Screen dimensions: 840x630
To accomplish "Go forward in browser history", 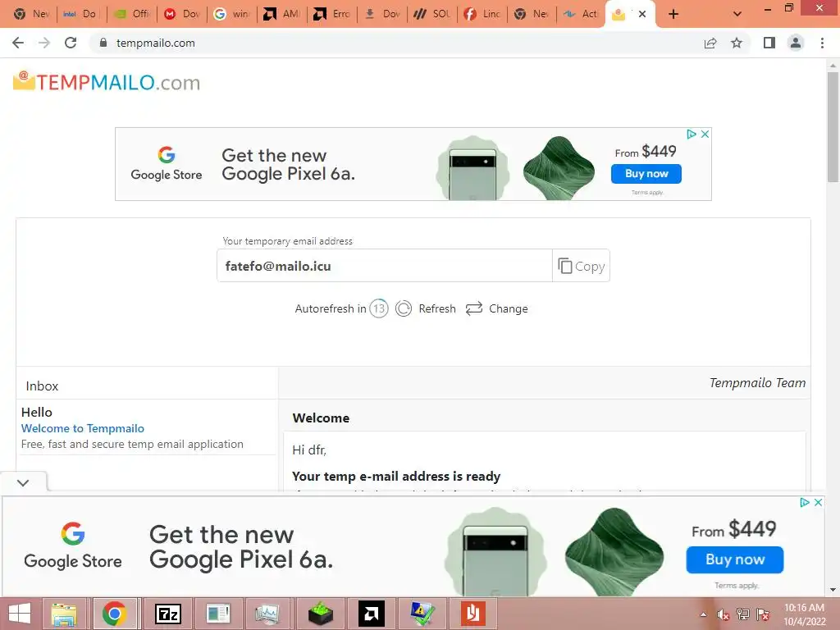I will (44, 43).
